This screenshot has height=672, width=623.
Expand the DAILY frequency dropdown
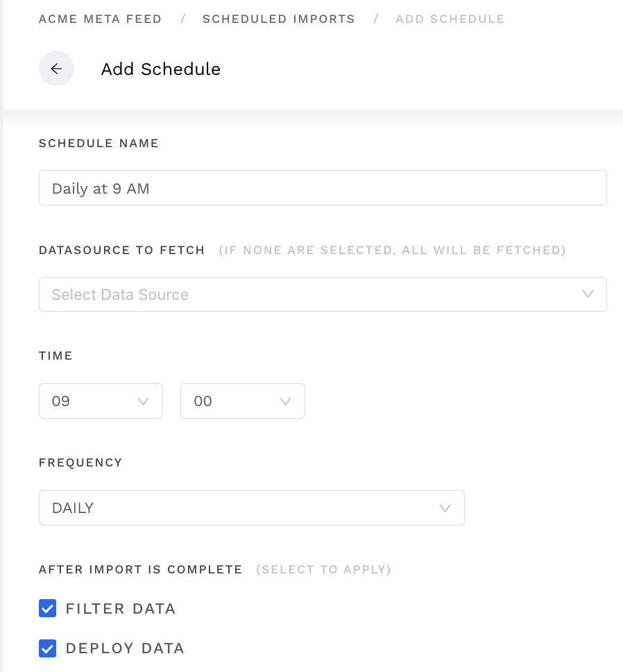click(x=251, y=508)
